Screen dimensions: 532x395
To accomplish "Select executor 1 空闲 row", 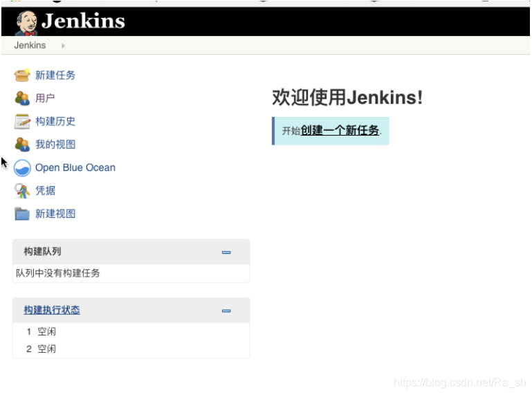I will 131,331.
